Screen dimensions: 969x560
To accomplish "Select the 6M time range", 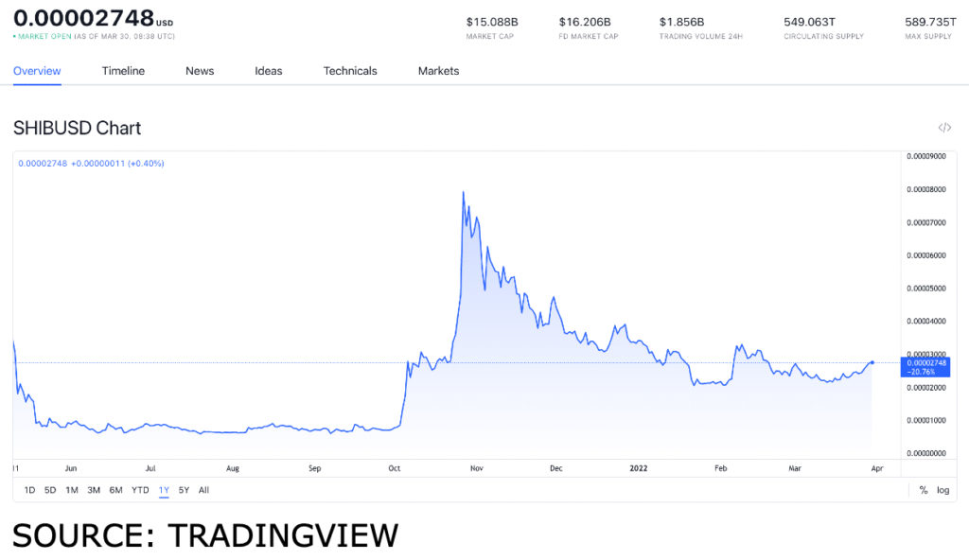I will click(115, 490).
